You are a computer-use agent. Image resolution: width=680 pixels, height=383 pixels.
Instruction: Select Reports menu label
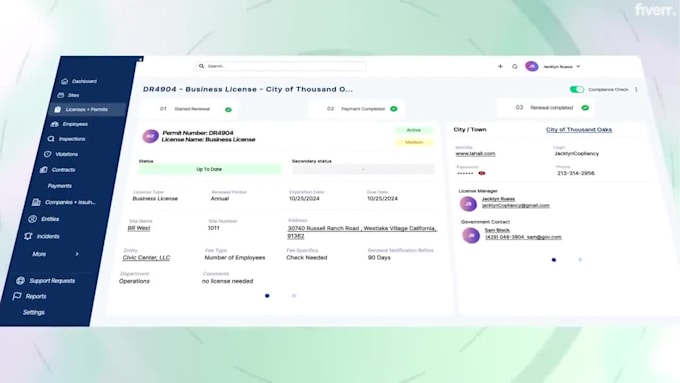point(36,296)
